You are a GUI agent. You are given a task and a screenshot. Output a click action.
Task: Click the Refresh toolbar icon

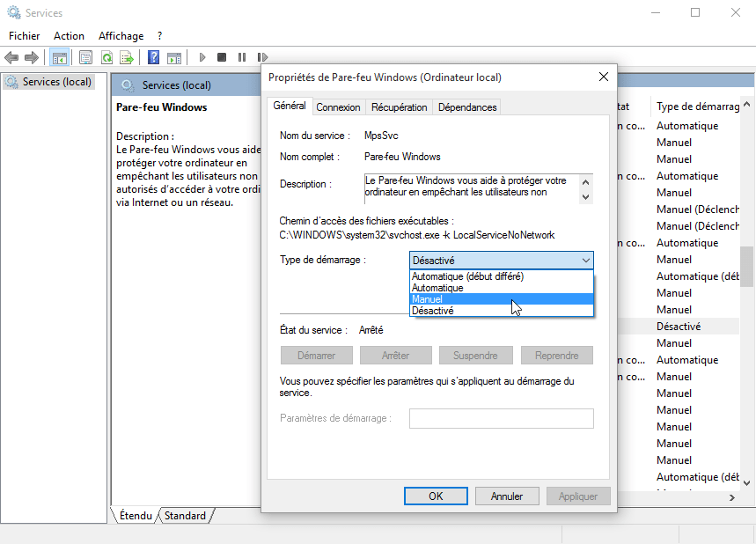point(106,58)
